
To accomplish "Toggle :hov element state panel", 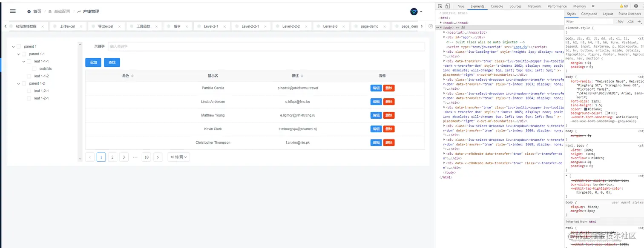I will point(620,21).
